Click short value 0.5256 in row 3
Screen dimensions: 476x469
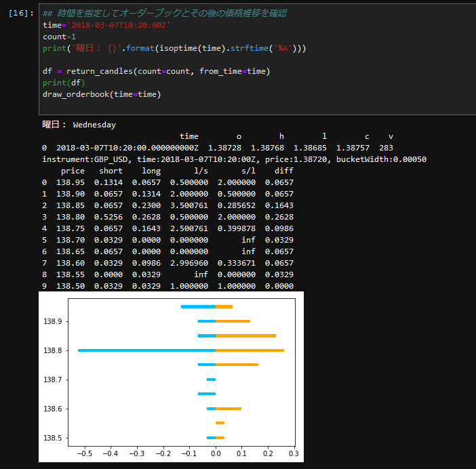(108, 217)
